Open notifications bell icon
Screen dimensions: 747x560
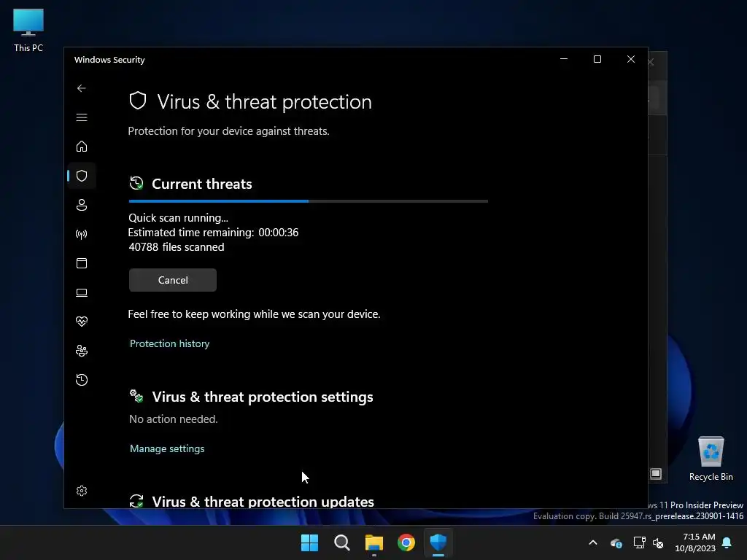tap(727, 542)
